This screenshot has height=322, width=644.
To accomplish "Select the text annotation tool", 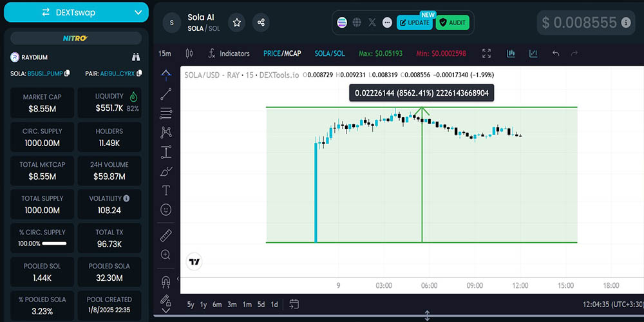I will point(166,191).
